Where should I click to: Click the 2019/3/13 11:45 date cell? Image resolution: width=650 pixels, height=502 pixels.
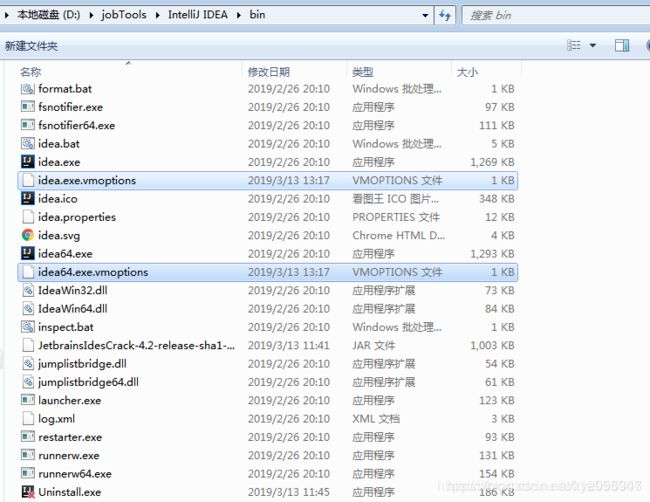(x=289, y=492)
